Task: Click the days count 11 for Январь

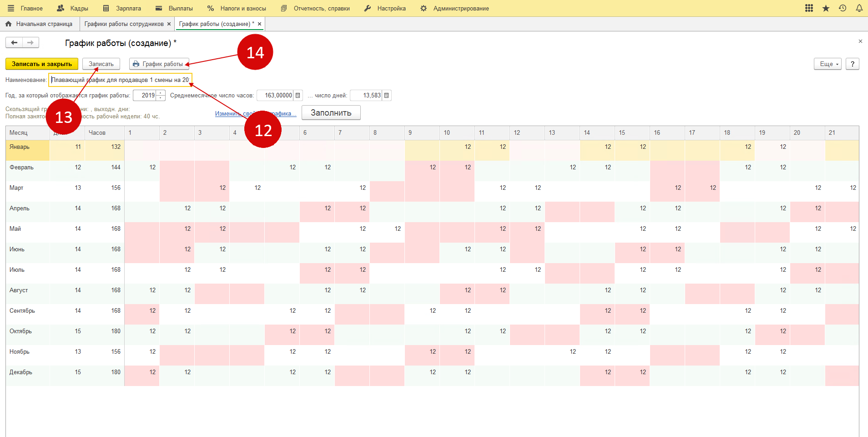Action: pyautogui.click(x=67, y=150)
